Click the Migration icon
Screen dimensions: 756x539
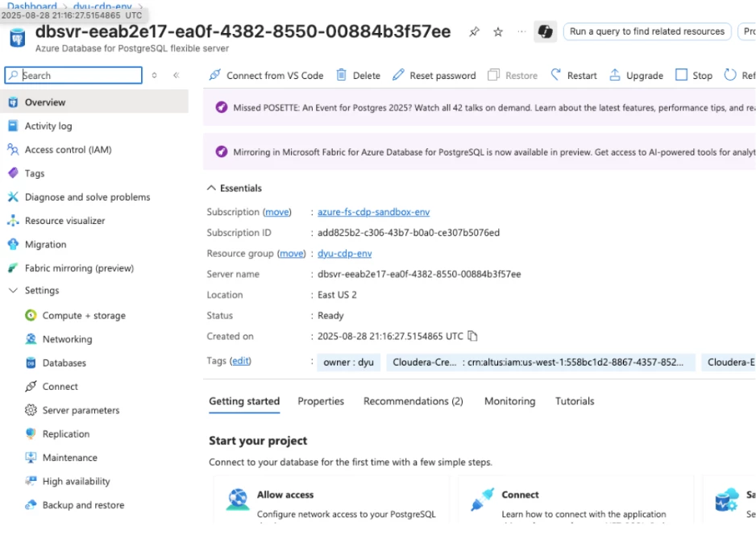[x=13, y=244]
